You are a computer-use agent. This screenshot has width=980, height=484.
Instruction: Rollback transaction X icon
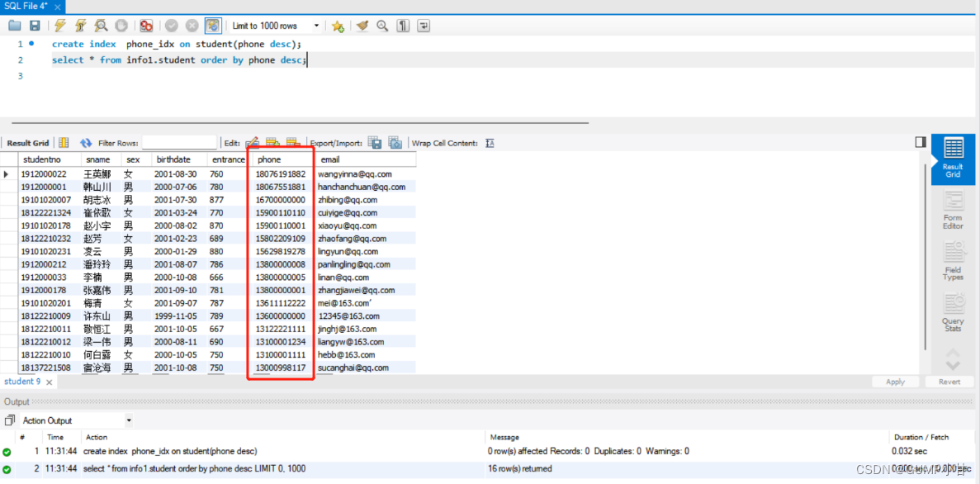[x=192, y=26]
